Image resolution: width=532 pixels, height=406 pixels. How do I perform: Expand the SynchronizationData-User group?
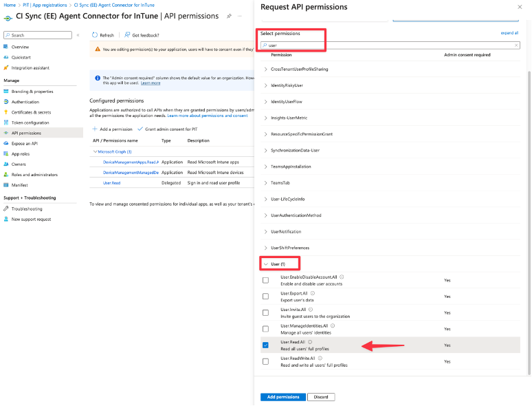(266, 150)
